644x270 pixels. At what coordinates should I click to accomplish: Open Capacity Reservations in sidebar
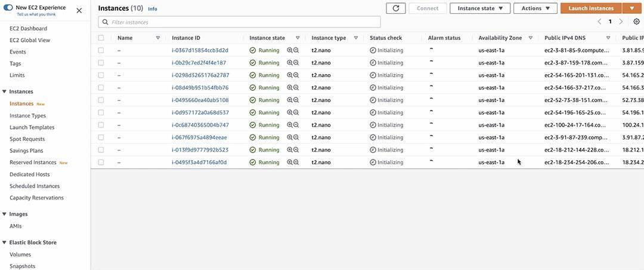[36, 198]
